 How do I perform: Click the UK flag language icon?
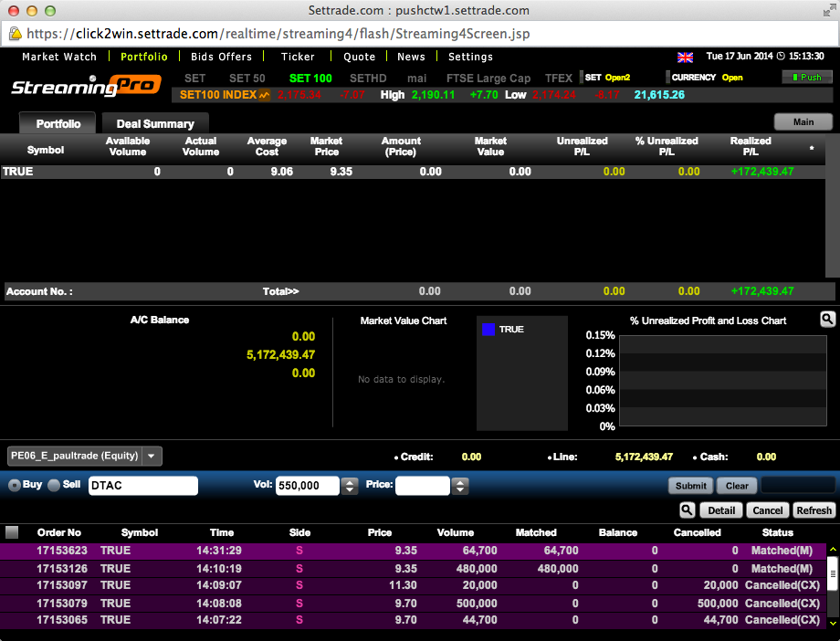(685, 57)
